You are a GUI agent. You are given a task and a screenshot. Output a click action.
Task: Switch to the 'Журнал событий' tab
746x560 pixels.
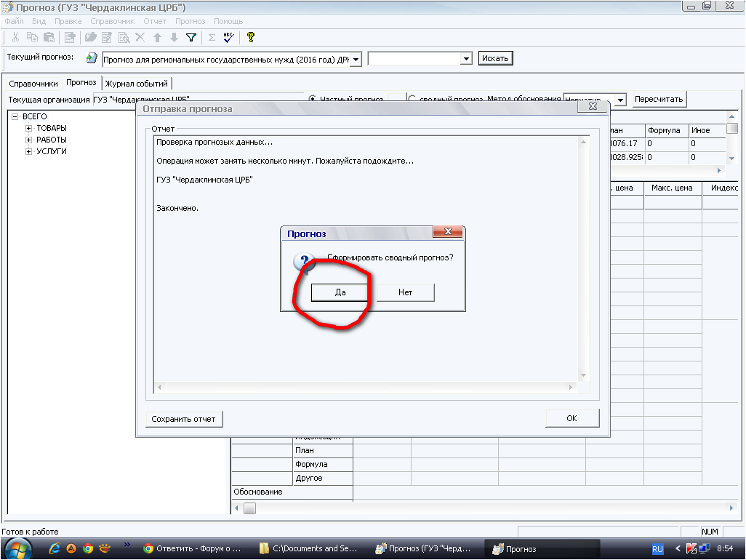point(137,84)
